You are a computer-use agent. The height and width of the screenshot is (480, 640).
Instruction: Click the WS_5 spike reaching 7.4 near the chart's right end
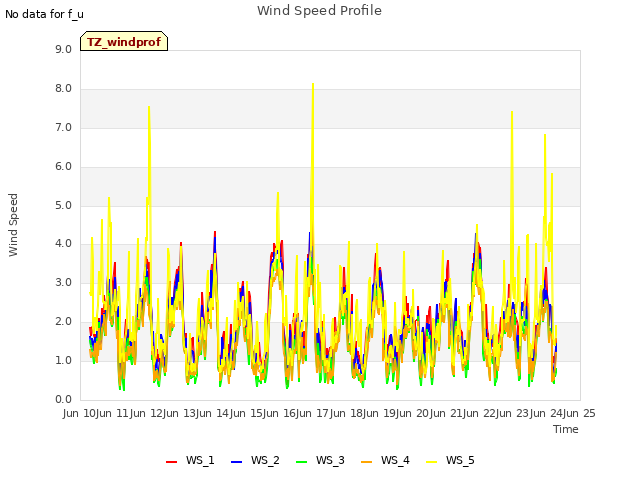tap(512, 112)
